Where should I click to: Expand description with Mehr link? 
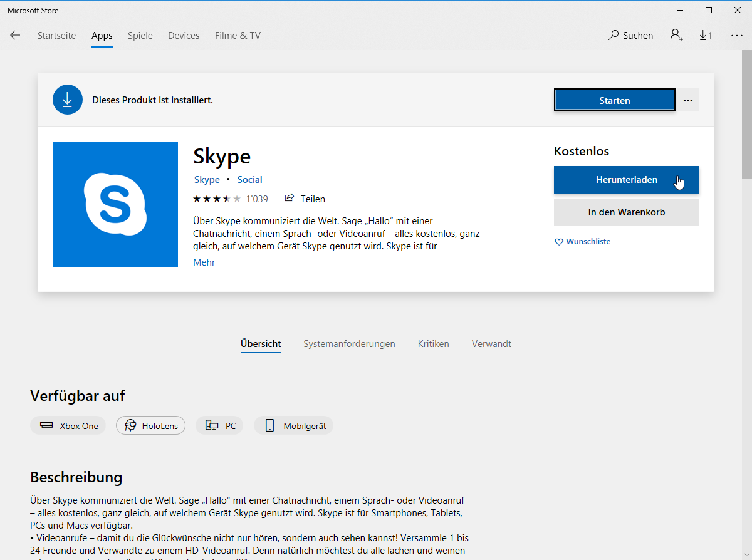[204, 262]
